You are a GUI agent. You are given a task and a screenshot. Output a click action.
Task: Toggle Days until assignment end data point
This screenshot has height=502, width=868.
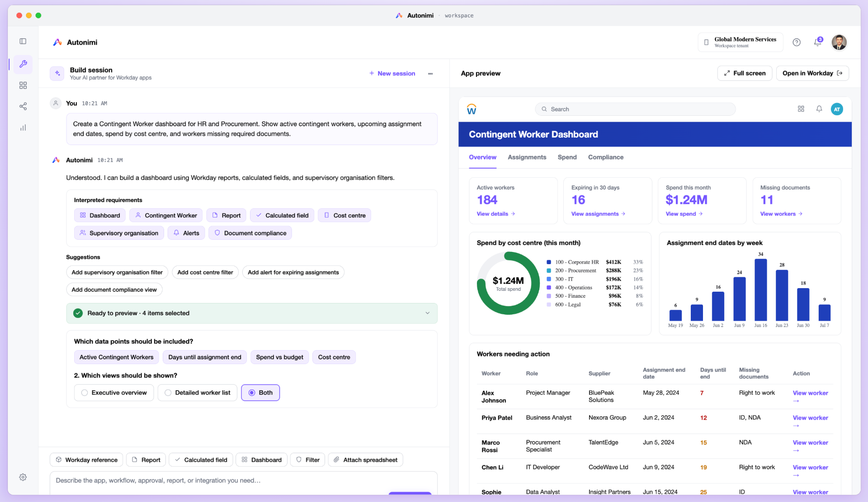coord(205,357)
